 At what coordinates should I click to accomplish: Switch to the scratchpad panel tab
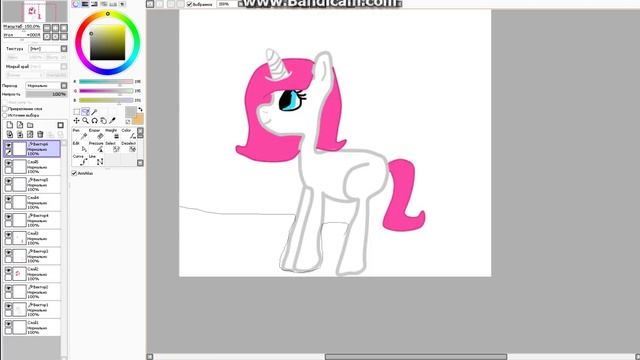click(122, 4)
